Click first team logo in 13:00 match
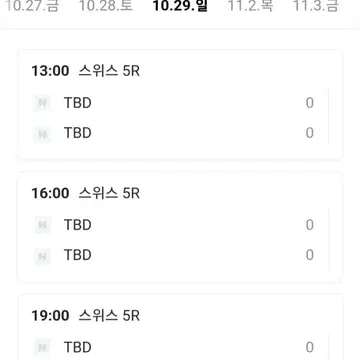The image size is (360, 360). [x=42, y=103]
